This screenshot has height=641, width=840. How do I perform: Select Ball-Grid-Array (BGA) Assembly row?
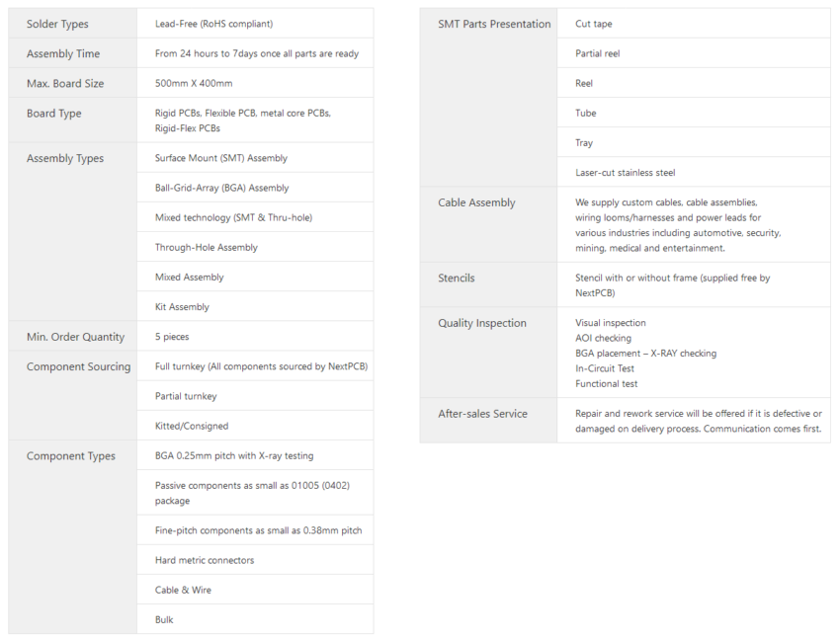pos(221,188)
